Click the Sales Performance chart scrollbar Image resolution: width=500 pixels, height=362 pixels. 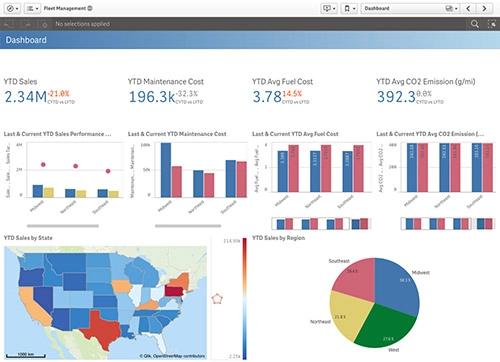[63, 226]
